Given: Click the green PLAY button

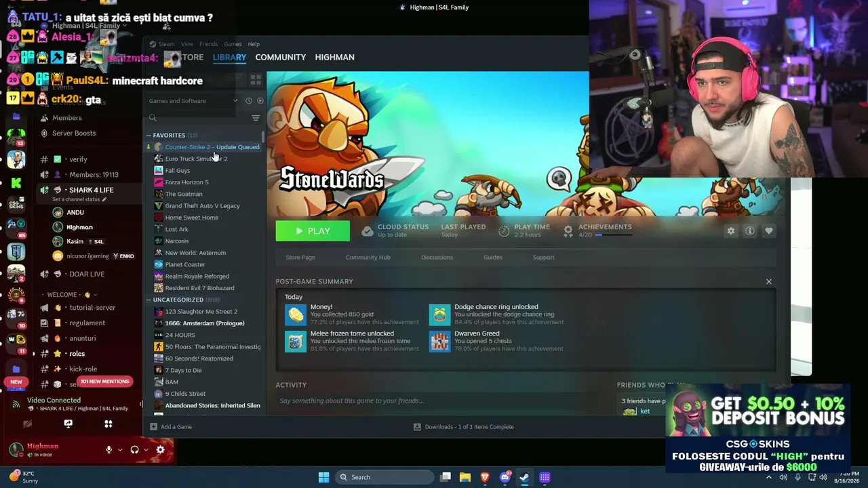Looking at the screenshot, I should click(x=313, y=231).
